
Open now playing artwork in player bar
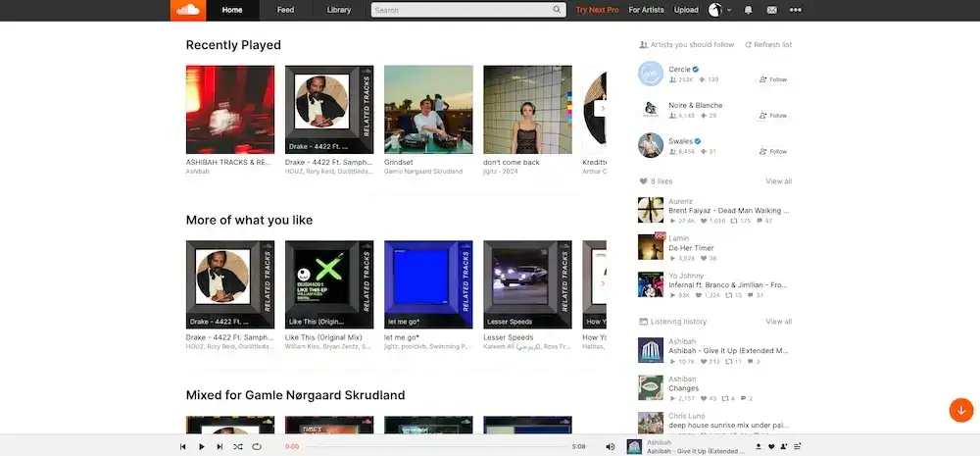tap(634, 446)
